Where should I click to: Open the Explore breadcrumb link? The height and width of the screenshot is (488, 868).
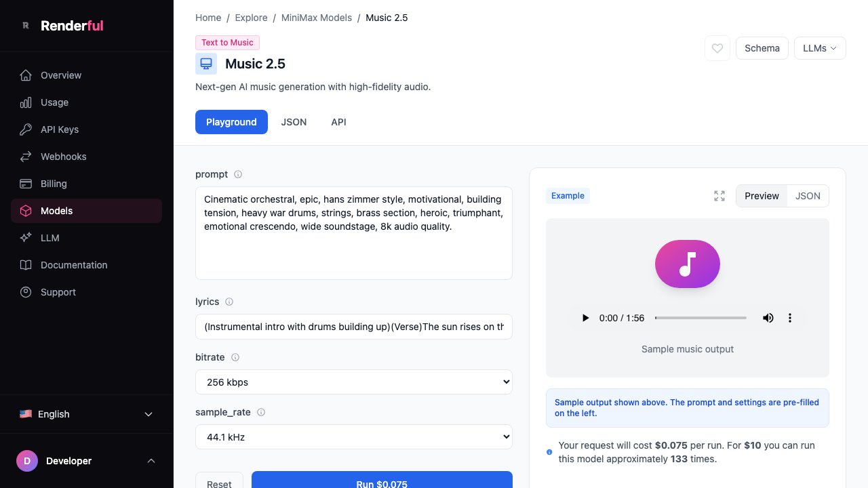[x=251, y=18]
